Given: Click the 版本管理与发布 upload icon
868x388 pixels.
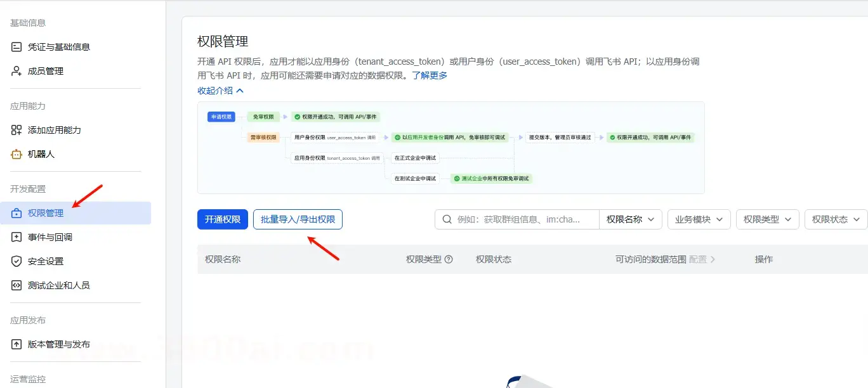Looking at the screenshot, I should (x=16, y=344).
